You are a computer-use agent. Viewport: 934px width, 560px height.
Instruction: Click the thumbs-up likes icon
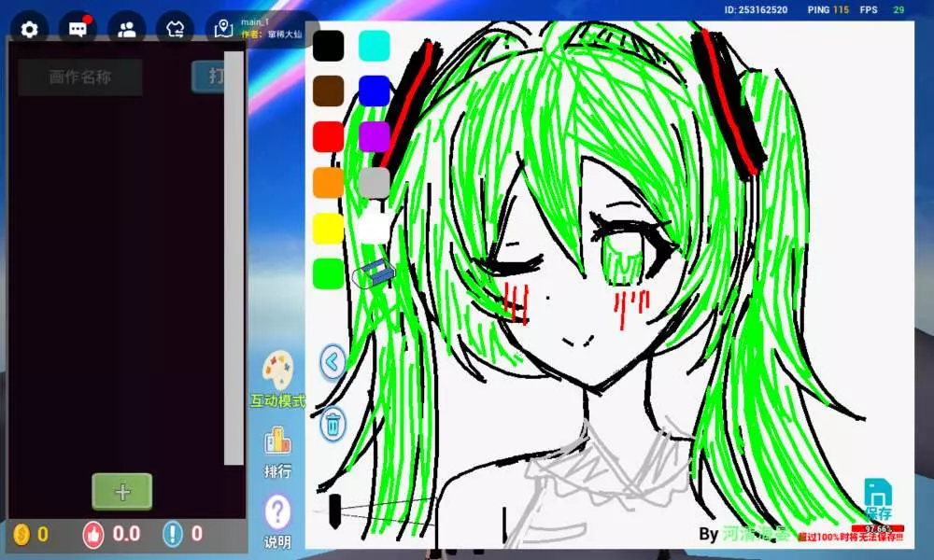click(93, 535)
